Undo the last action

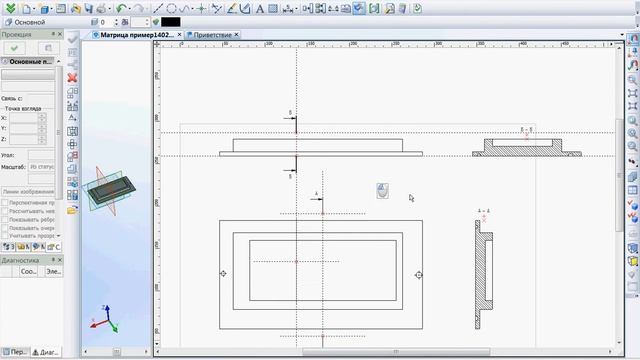point(121,8)
